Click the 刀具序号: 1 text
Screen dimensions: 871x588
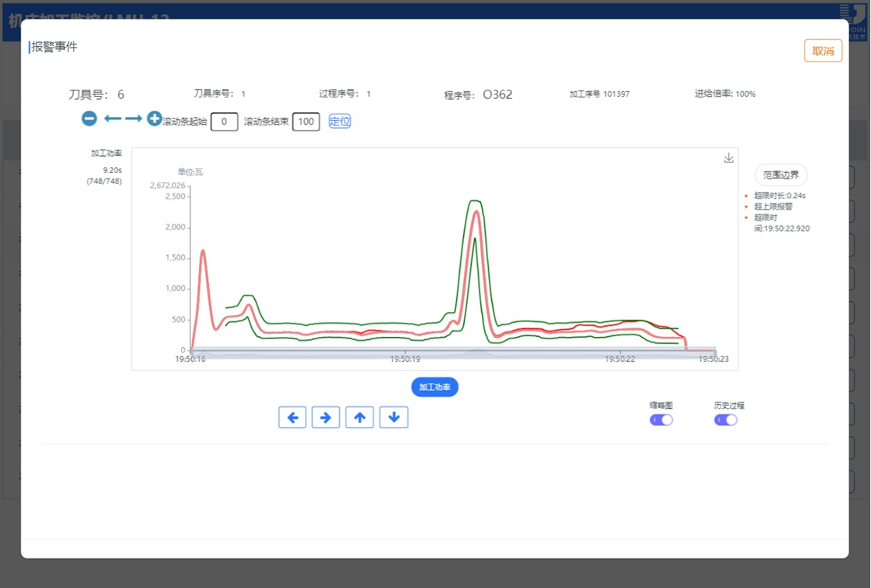pos(219,94)
